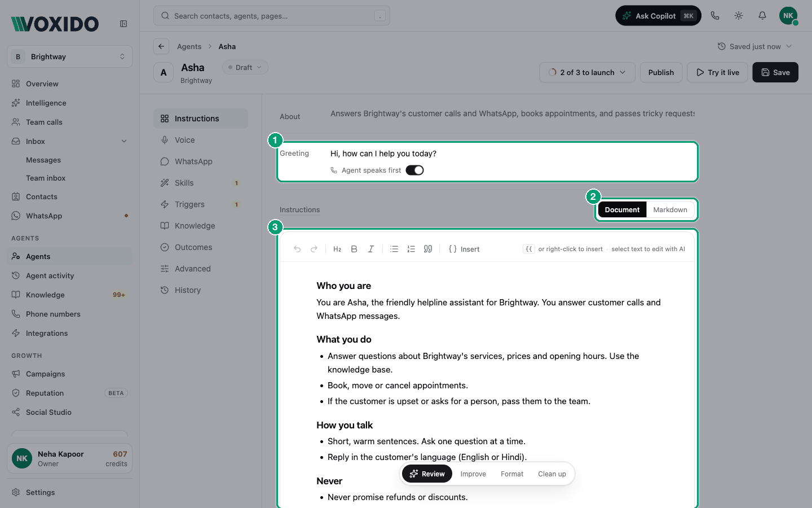Expand 2 of 3 to launch checklist
Viewport: 812px width, 508px height.
click(587, 72)
